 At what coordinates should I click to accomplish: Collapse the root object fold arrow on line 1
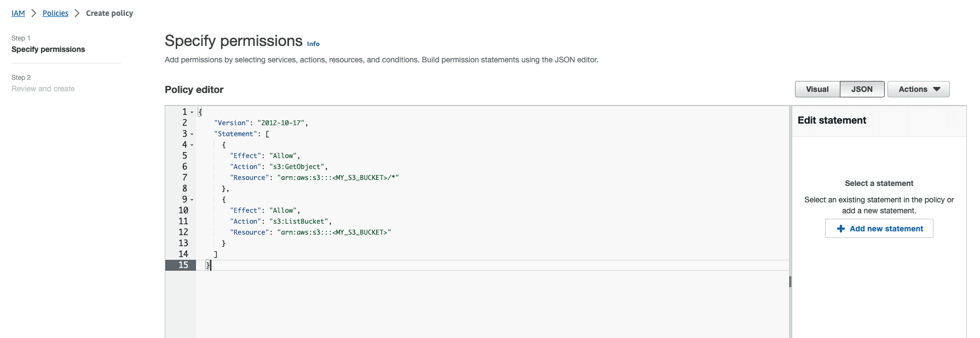coord(192,112)
